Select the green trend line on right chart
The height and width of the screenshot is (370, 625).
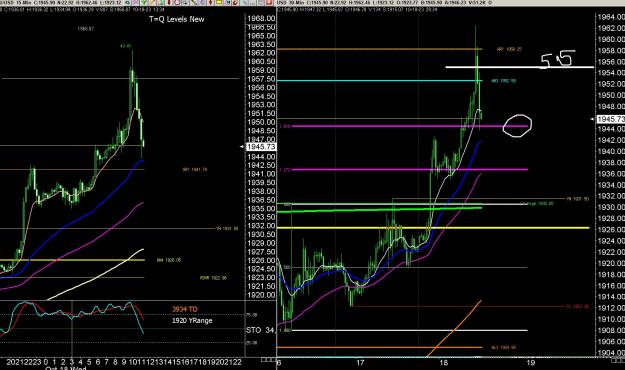click(379, 210)
